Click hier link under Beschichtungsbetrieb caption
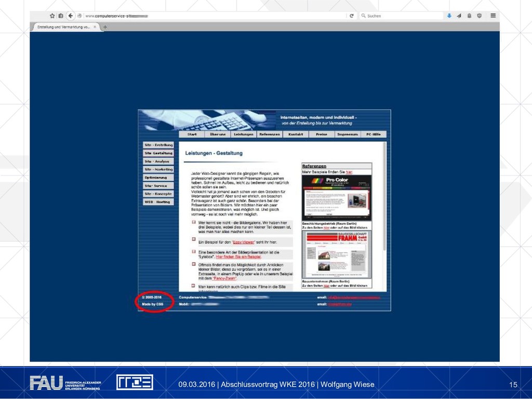 click(x=326, y=228)
